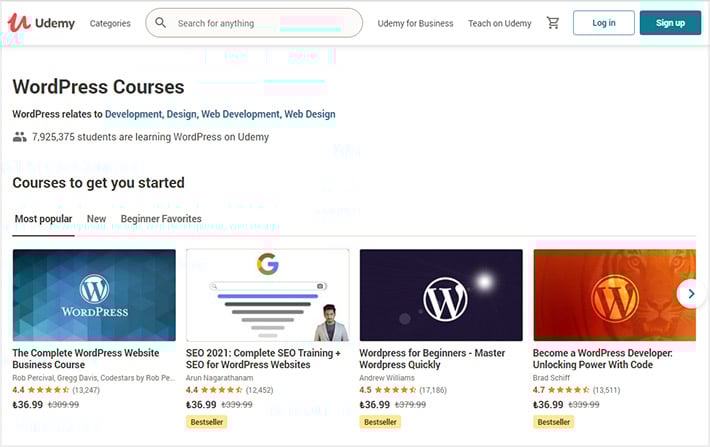Click the 7,925,375 students learning text
Screen dimensions: 710x447
150,137
